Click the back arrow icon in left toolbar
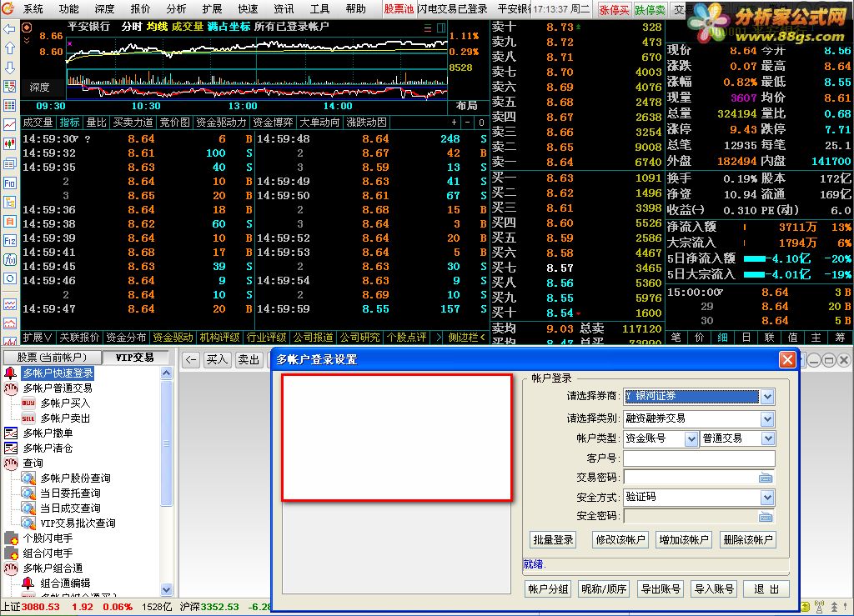Screen dimensions: 854x616 [9, 29]
